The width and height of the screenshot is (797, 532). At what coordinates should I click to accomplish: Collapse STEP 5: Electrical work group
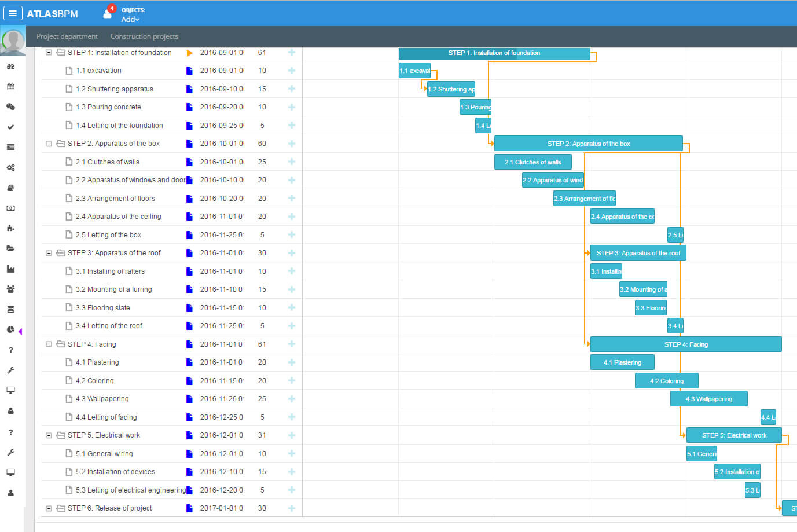pyautogui.click(x=49, y=435)
